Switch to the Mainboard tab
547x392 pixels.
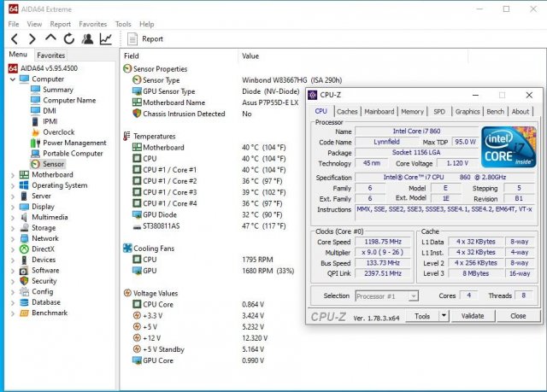pos(379,111)
